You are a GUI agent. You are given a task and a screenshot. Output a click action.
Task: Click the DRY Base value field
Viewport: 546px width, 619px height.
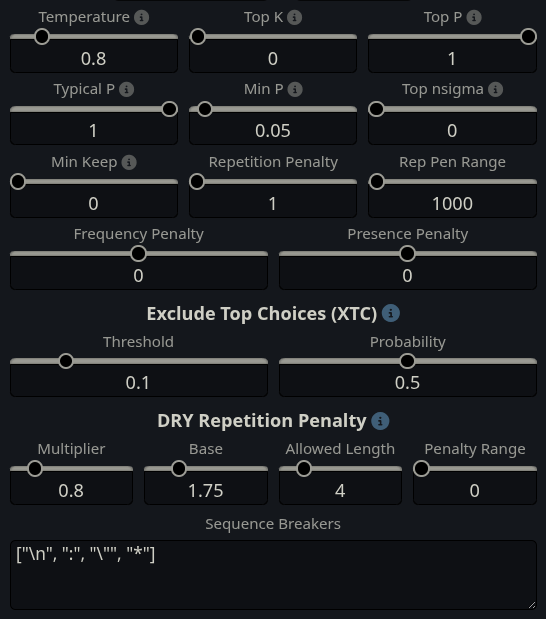coord(206,491)
